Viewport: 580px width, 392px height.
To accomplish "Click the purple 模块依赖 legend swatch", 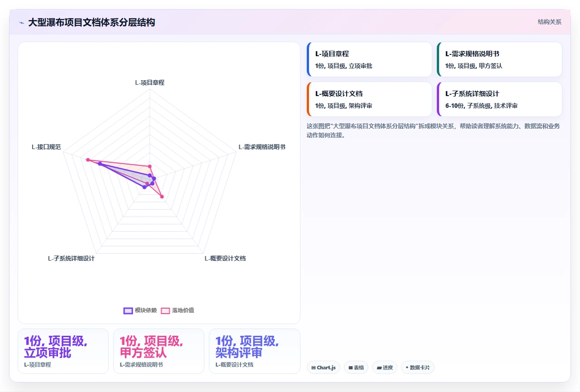I will click(128, 310).
